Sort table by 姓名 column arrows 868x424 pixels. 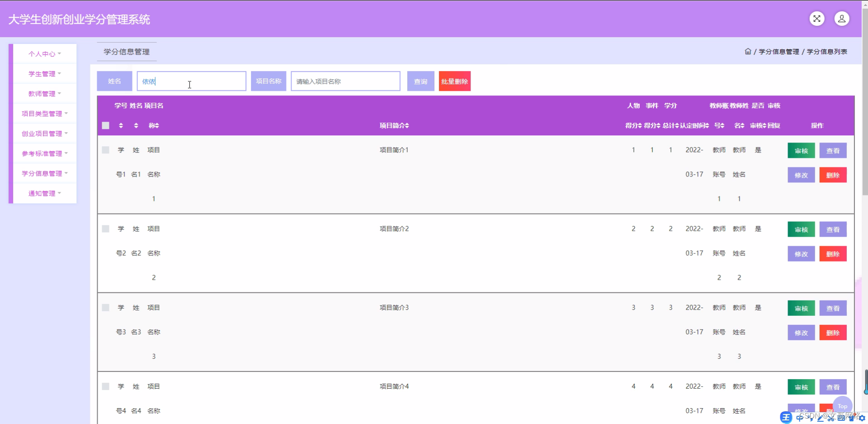(x=136, y=125)
